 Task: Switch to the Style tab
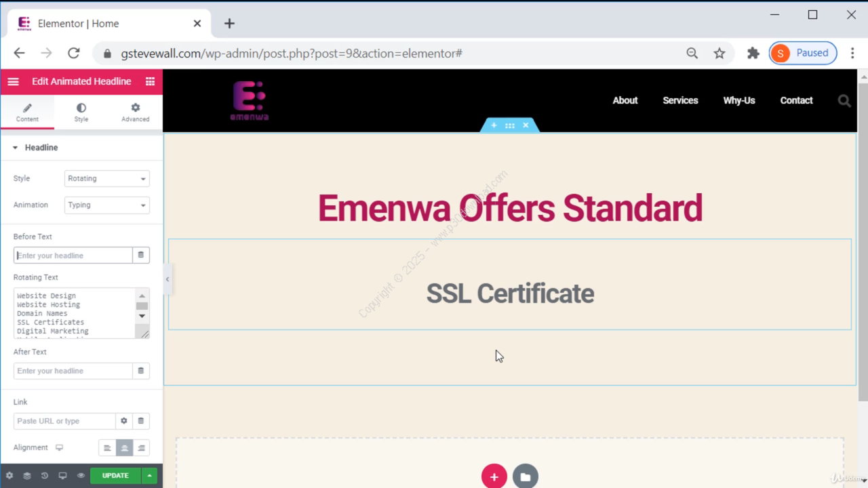tap(81, 113)
